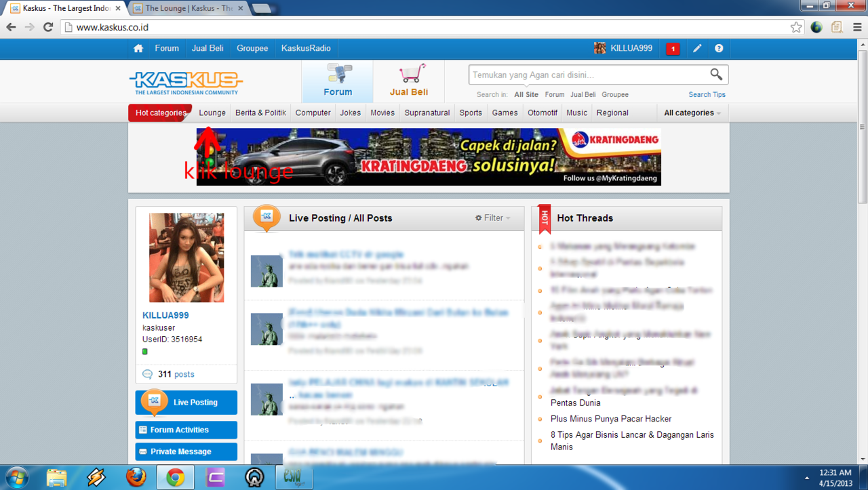The image size is (868, 490).
Task: Focus the Kaskus search field
Action: coord(589,75)
